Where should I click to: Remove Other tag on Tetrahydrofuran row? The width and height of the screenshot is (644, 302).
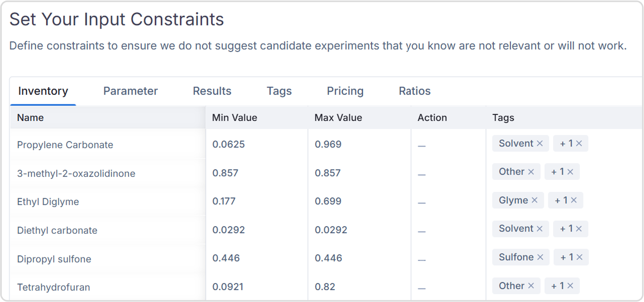coord(531,286)
